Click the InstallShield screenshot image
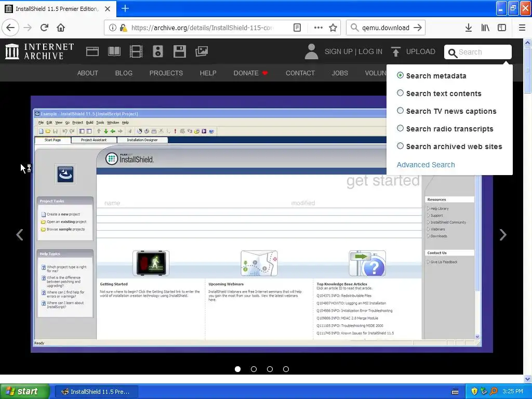The height and width of the screenshot is (399, 532). [x=262, y=224]
